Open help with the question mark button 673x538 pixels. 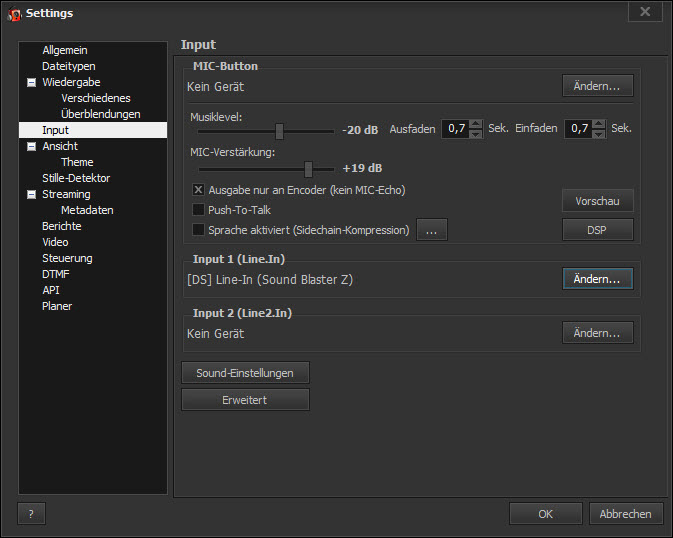31,514
